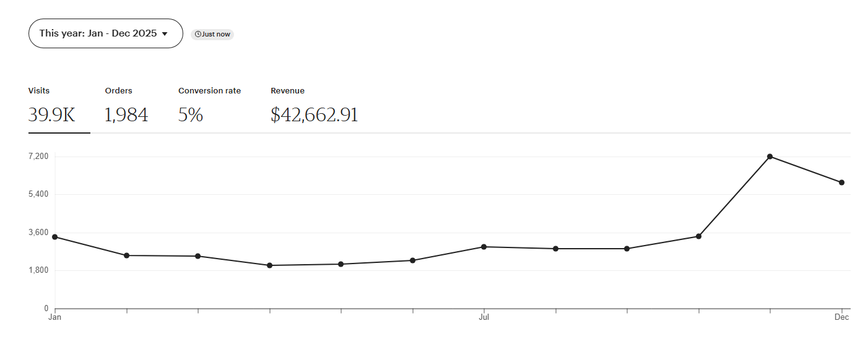The image size is (868, 339).
Task: Click the $42,662.91 revenue figure
Action: (315, 115)
